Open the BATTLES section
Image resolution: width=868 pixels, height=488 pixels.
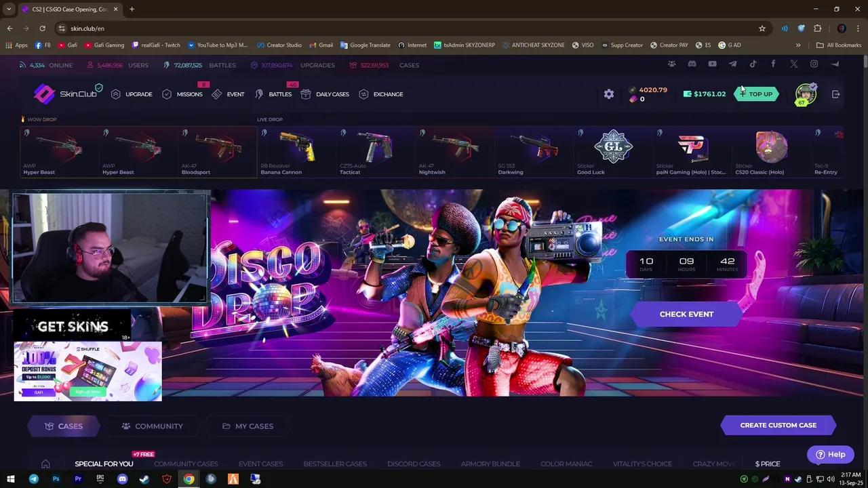[x=273, y=94]
